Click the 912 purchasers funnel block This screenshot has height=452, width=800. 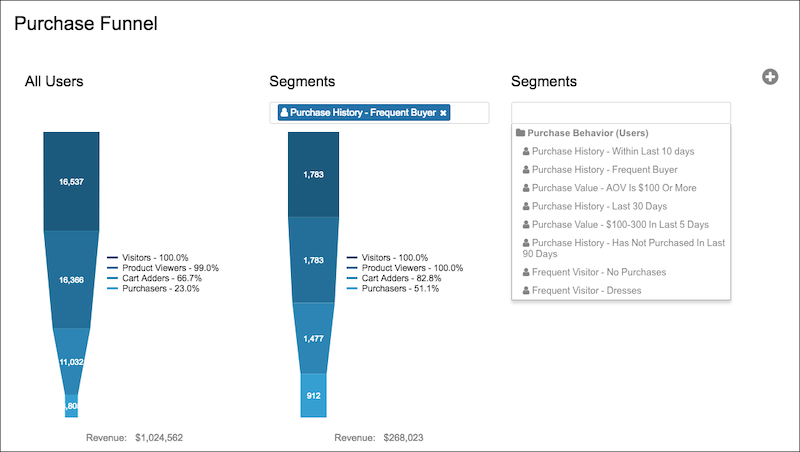313,395
